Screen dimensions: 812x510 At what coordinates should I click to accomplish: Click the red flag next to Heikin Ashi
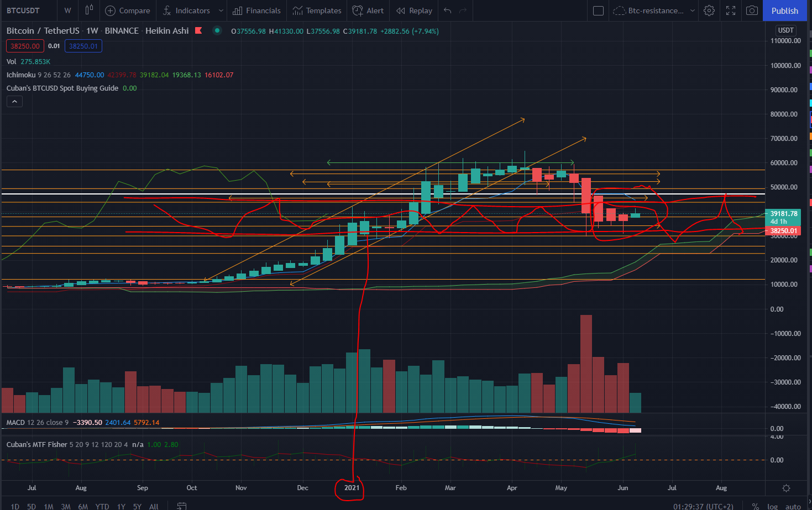coord(198,31)
